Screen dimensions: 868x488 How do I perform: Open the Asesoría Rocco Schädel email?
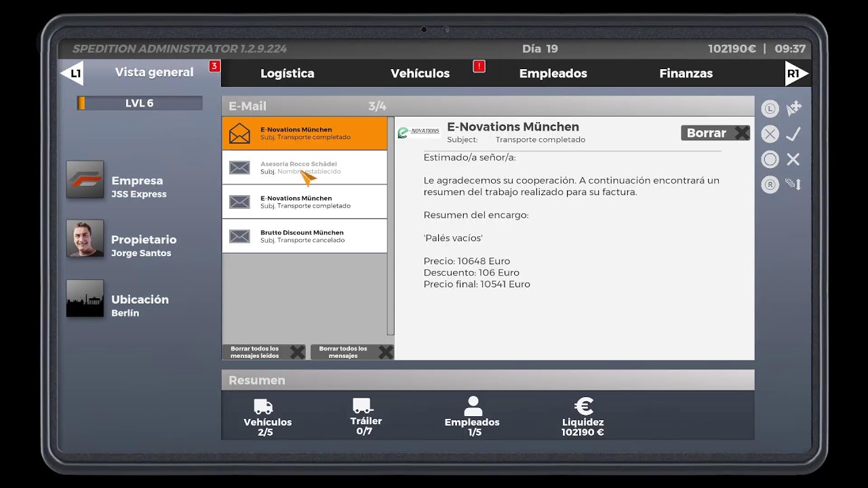click(304, 167)
